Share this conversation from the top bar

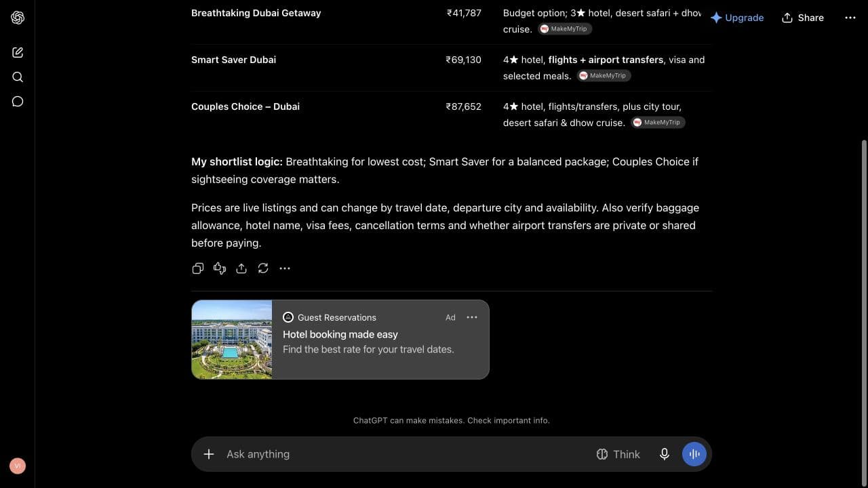tap(803, 18)
